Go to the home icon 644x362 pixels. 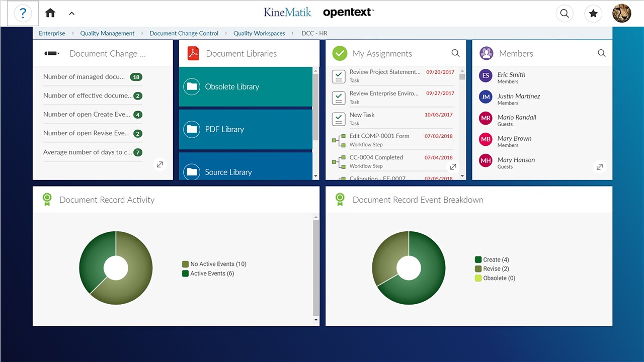tap(50, 13)
